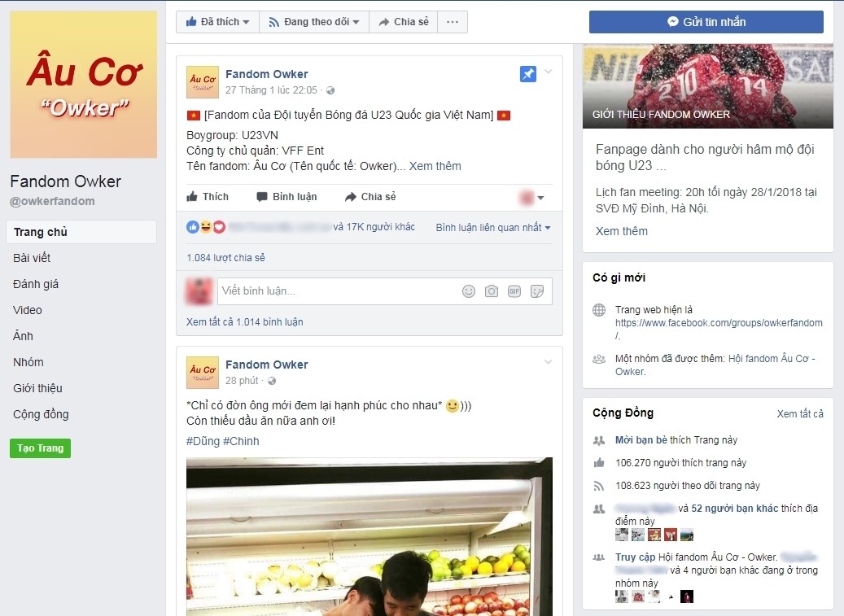The image size is (844, 616).
Task: Open the sticker picker in comment box
Action: pos(536,291)
